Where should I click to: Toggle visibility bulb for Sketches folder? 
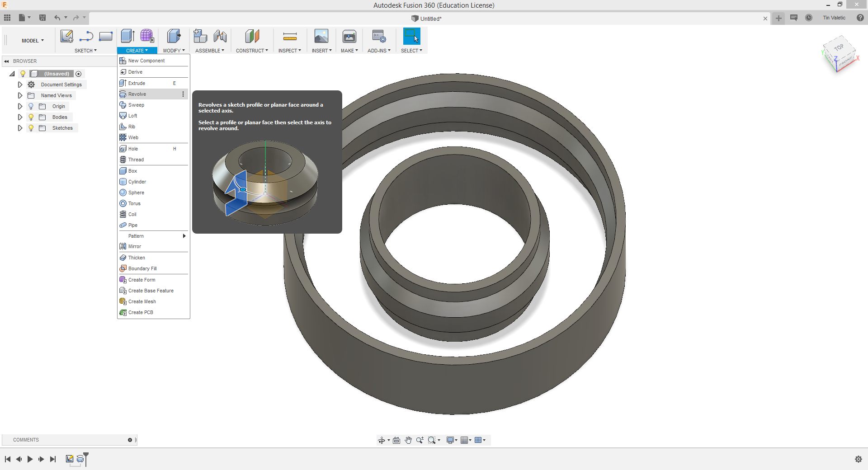(31, 128)
